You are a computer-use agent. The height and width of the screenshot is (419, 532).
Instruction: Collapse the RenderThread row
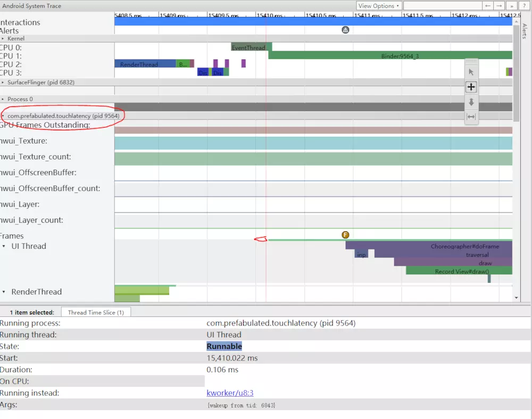pos(4,292)
